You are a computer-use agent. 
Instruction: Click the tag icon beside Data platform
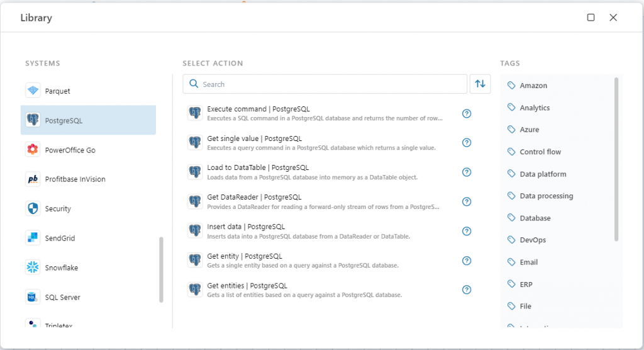pos(511,174)
